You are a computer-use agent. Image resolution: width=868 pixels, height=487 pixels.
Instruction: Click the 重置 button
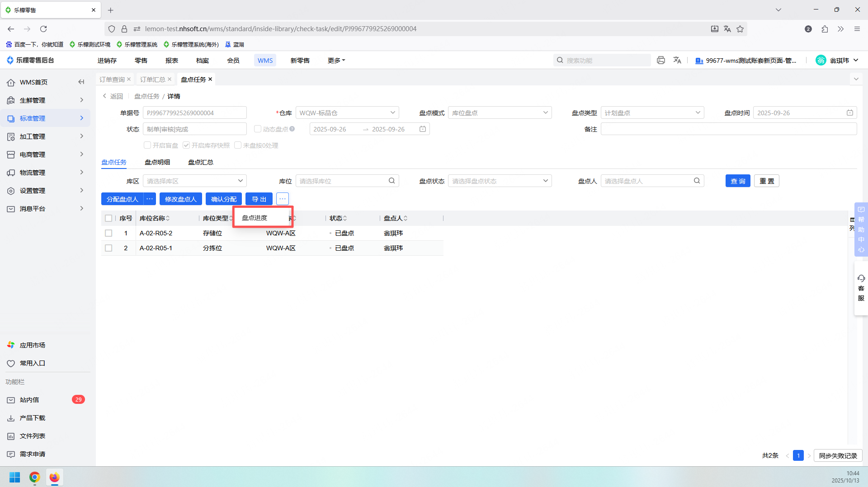tap(767, 181)
